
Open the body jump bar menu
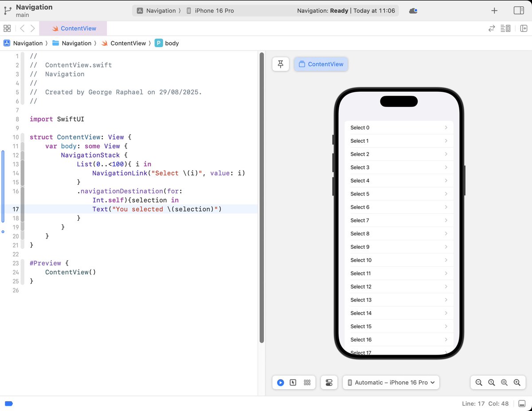point(171,43)
